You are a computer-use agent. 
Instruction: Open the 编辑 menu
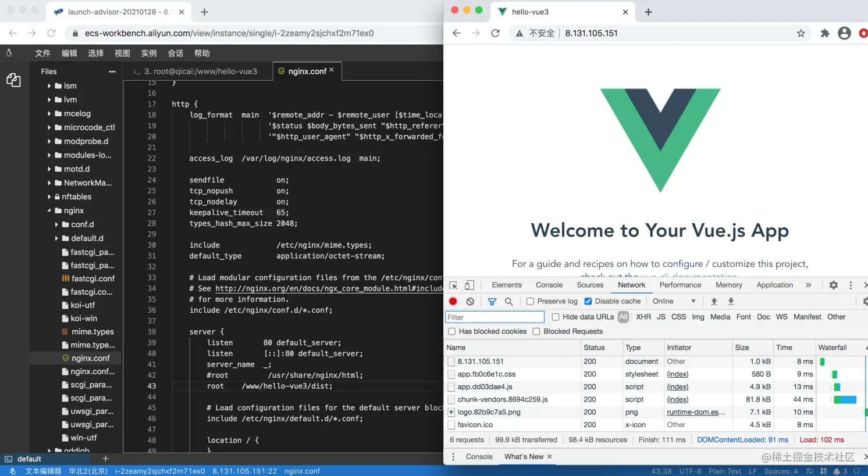point(69,53)
